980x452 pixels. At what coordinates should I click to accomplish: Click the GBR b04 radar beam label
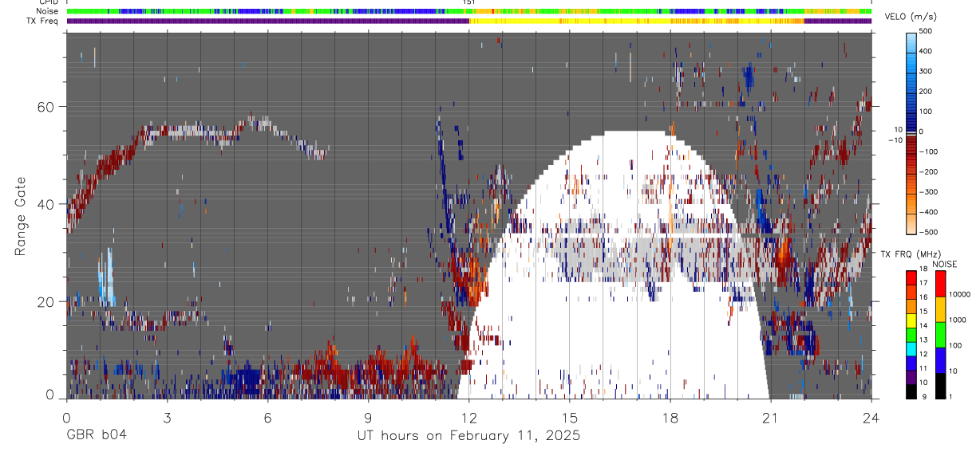pos(96,435)
